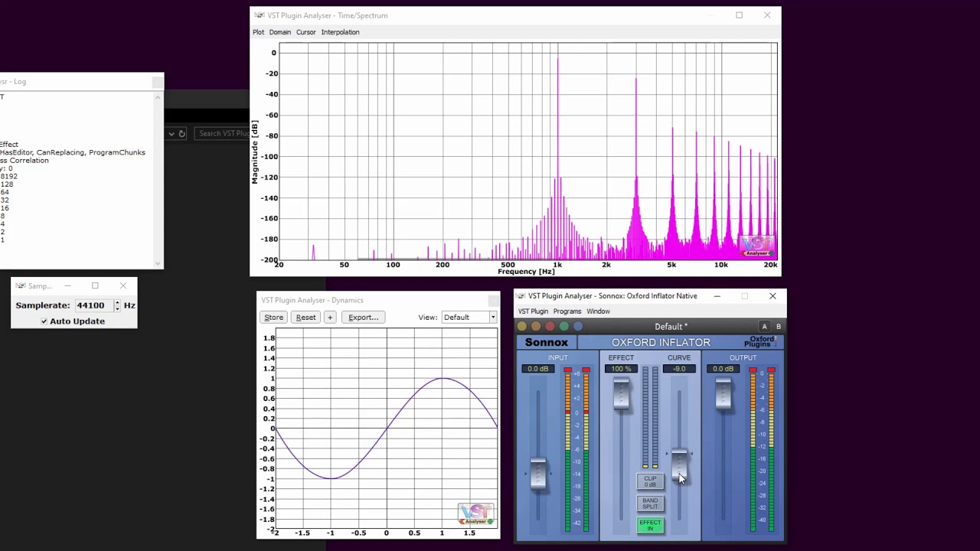980x551 pixels.
Task: Close the Oxford Inflator window
Action: click(x=773, y=296)
